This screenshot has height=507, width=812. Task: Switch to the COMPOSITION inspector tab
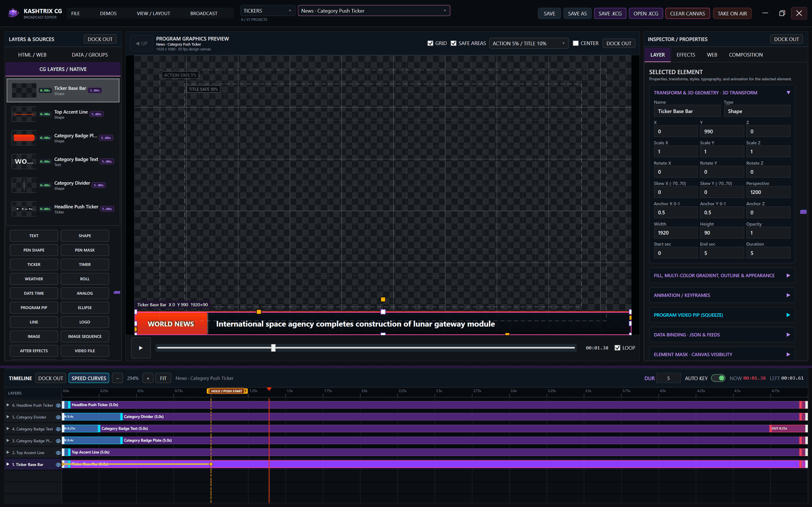pos(746,55)
